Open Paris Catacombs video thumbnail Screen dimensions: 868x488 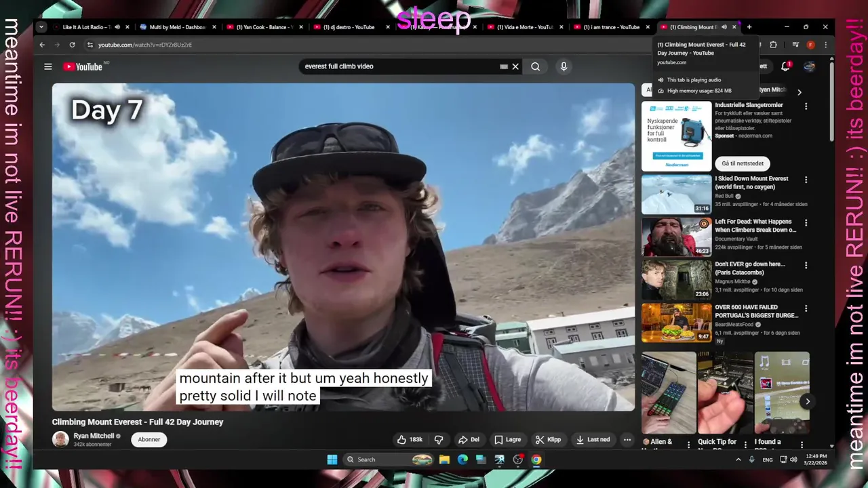[x=676, y=280]
